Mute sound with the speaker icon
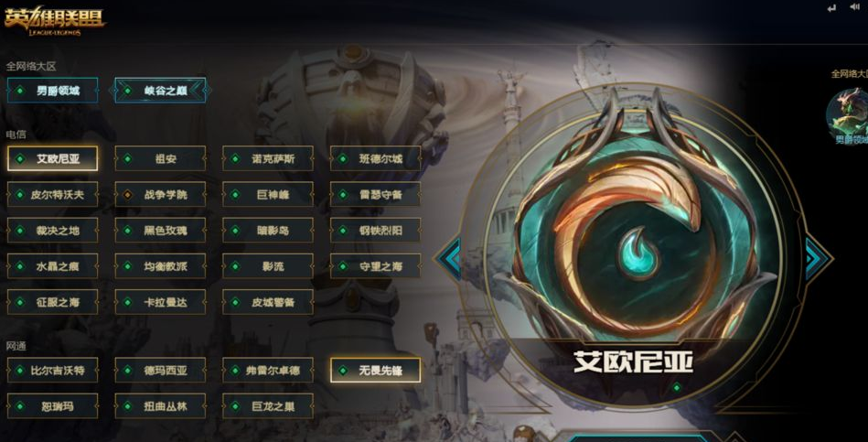Image resolution: width=868 pixels, height=442 pixels. click(x=854, y=6)
